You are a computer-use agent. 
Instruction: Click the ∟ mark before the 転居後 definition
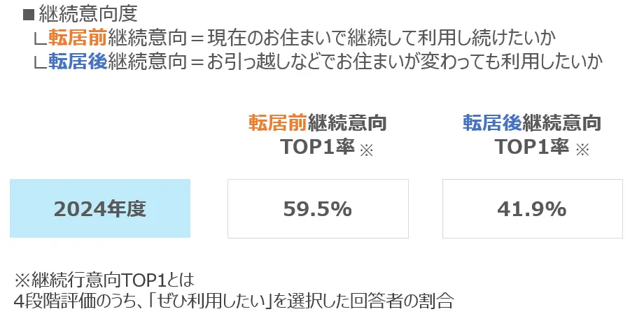tap(41, 63)
